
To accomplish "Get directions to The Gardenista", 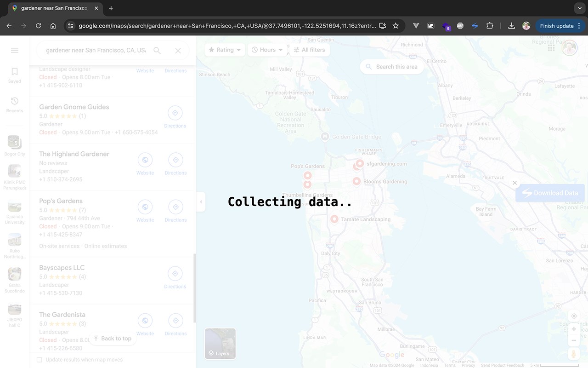I will click(175, 321).
